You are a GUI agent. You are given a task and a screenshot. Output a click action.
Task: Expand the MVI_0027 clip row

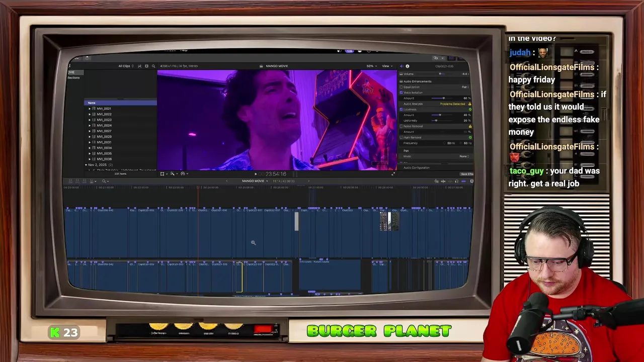coord(90,131)
